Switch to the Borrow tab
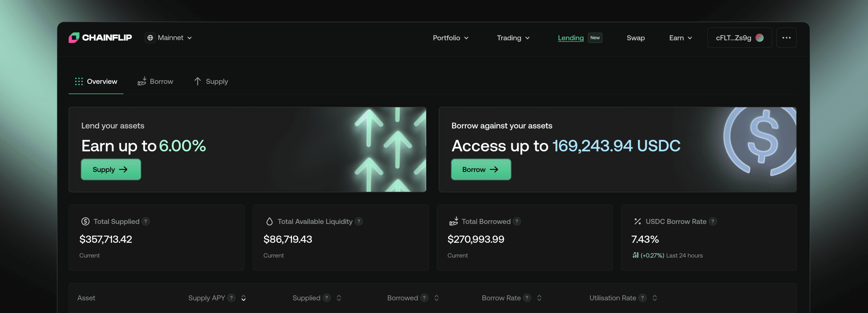Screen dimensions: 868x313 [155, 82]
